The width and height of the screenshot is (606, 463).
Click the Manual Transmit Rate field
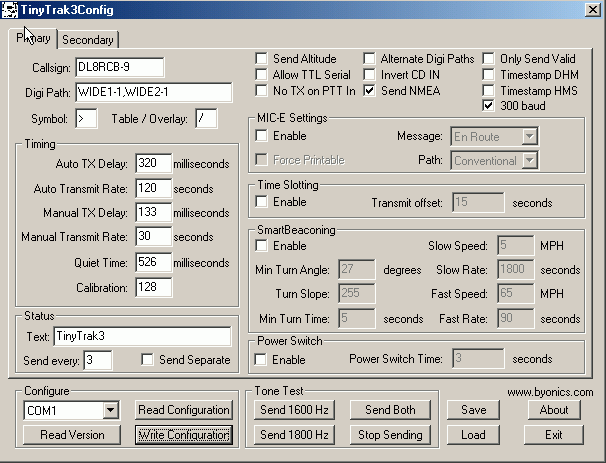[x=153, y=236]
